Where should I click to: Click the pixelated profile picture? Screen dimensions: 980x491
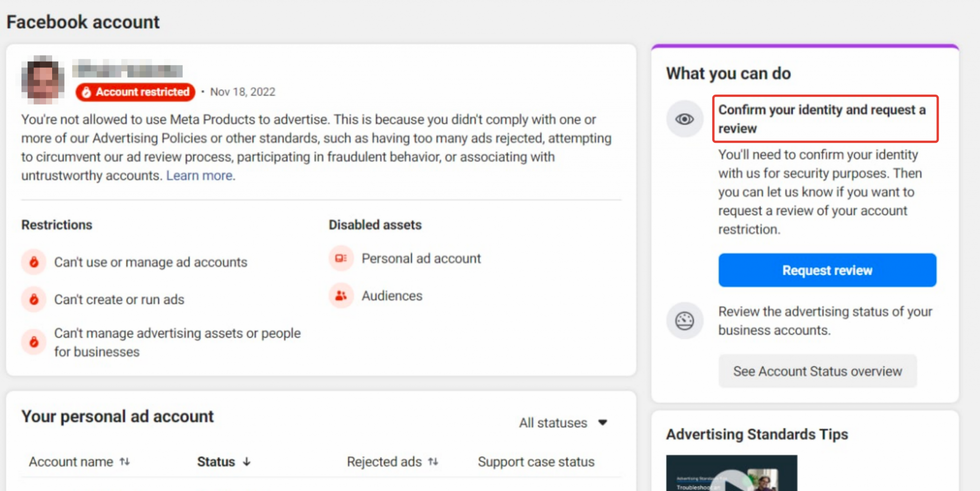(43, 80)
